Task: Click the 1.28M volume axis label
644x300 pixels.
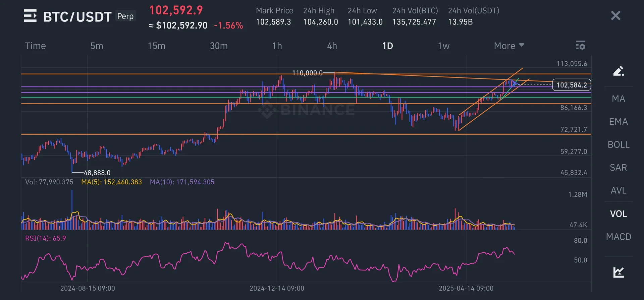Action: [x=578, y=194]
